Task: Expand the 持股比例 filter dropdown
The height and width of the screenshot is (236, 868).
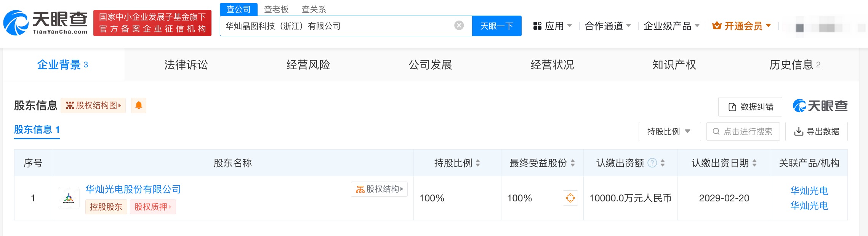Action: [x=669, y=132]
